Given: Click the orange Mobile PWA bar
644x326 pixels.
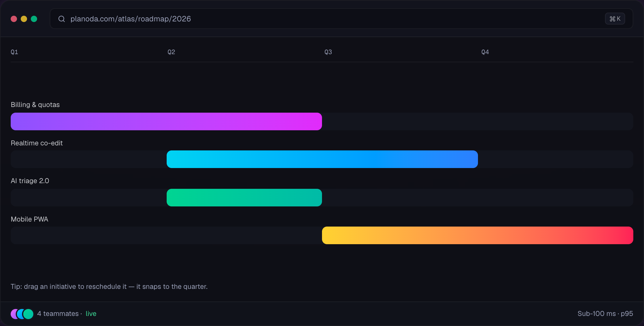Looking at the screenshot, I should (478, 235).
